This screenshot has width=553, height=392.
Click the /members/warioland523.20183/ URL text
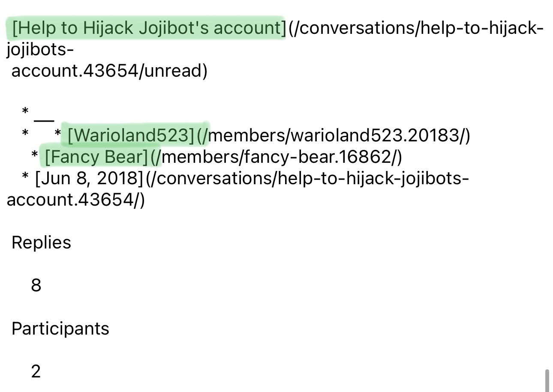coord(339,135)
